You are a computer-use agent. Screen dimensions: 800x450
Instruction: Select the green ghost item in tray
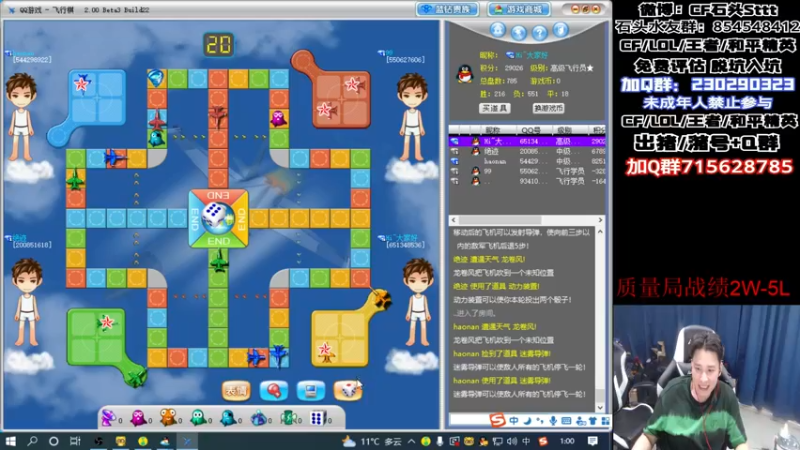198,418
